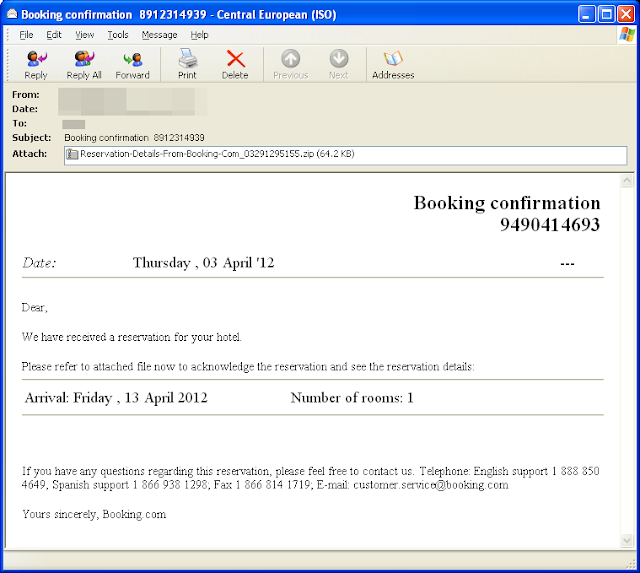Screen dimensions: 640x573
Task: Click the confirmation number 9490414693
Action: (550, 224)
